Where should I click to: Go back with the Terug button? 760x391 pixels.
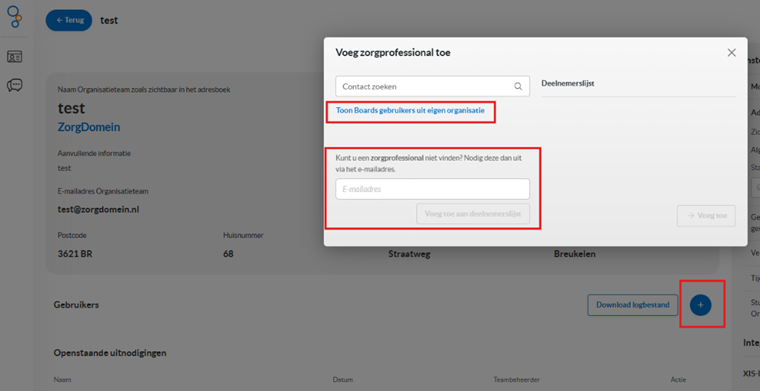[69, 20]
